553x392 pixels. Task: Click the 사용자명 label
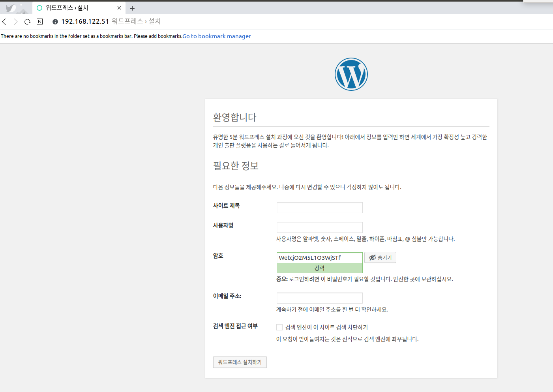(x=223, y=225)
